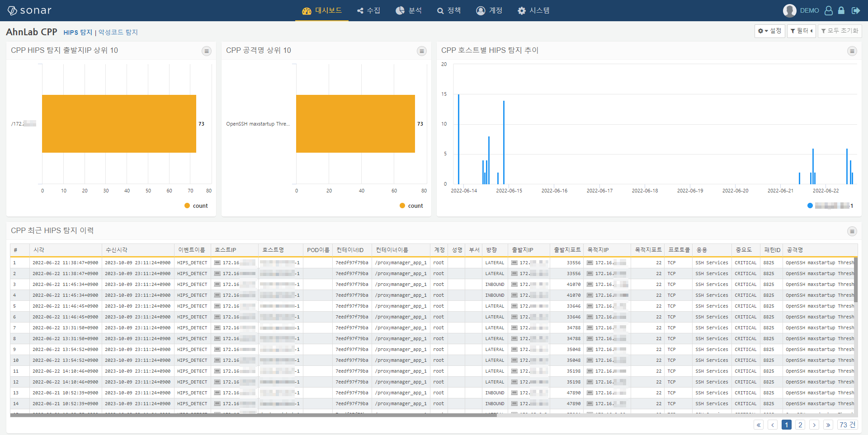Select time 2022-06-22 14:10:46 in row 11
868x435 pixels.
(66, 371)
